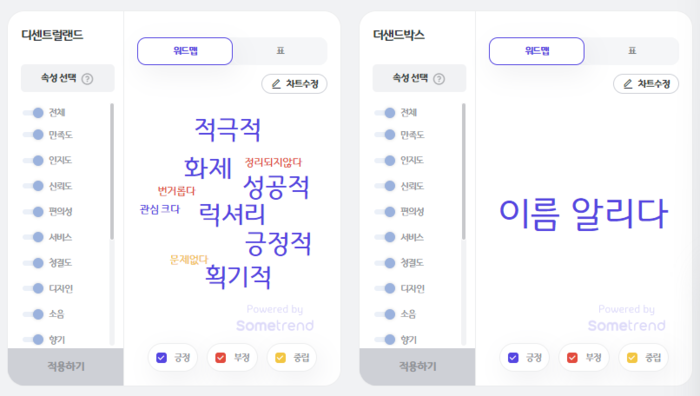Click the word 럭셔리 in word cloud
Image resolution: width=700 pixels, height=396 pixels.
coord(232,214)
